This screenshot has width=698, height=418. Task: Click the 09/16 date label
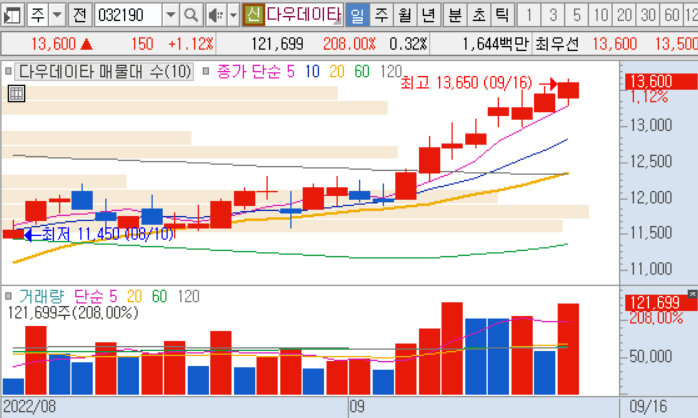click(x=648, y=406)
